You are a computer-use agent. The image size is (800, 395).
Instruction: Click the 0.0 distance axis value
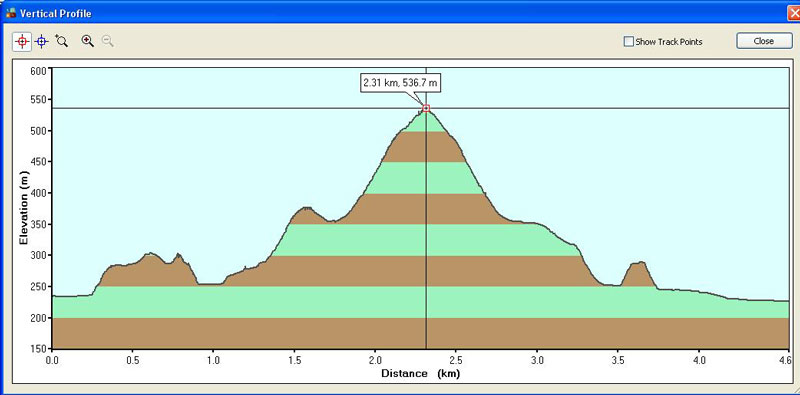(52, 360)
